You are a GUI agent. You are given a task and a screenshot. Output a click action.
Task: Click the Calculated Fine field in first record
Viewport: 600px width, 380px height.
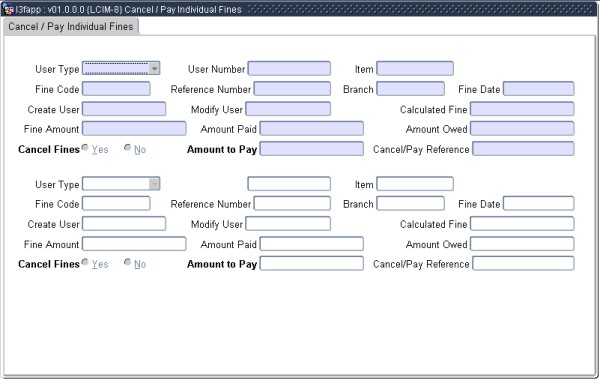(x=522, y=109)
